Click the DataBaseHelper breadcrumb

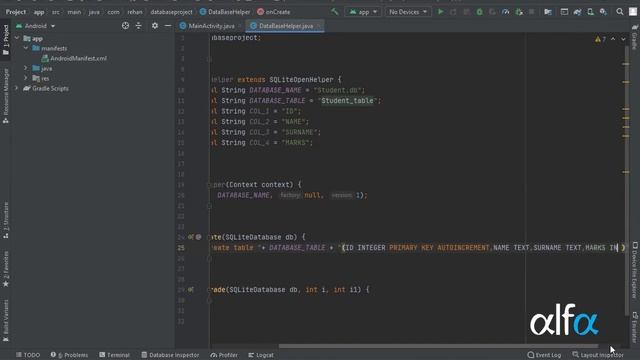point(225,12)
